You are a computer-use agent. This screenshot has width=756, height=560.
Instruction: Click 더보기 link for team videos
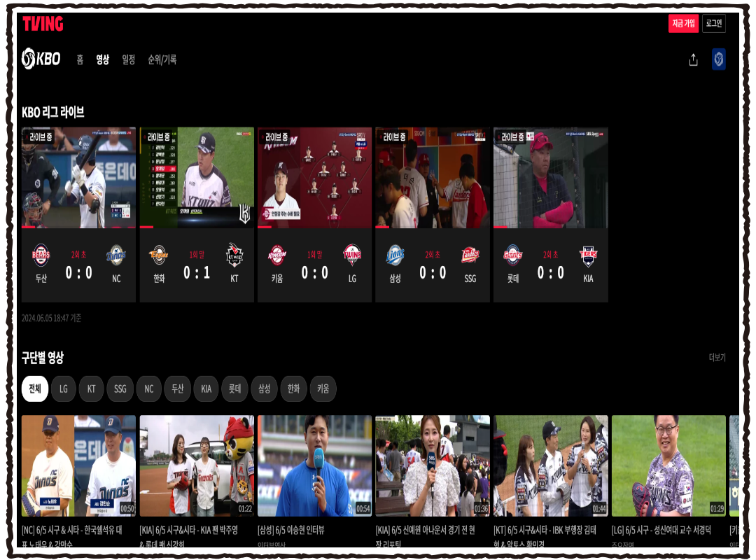[x=717, y=358]
